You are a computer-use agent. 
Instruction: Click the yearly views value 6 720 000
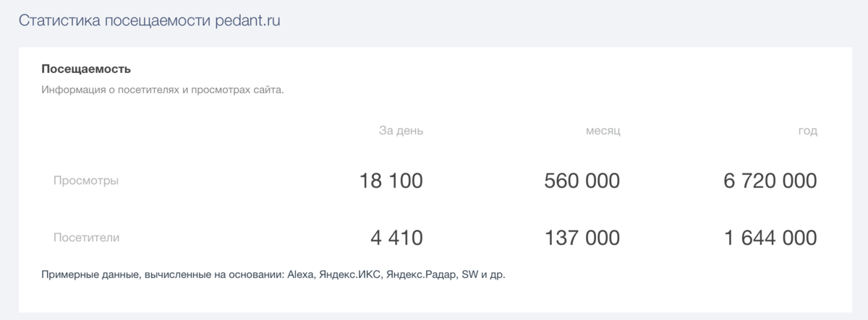(x=770, y=181)
